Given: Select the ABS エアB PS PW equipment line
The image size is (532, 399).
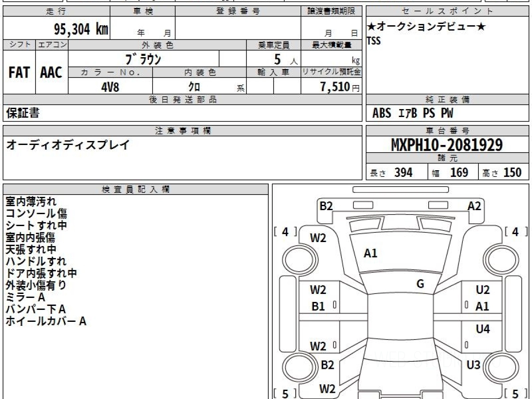Looking at the screenshot, I should tap(413, 113).
